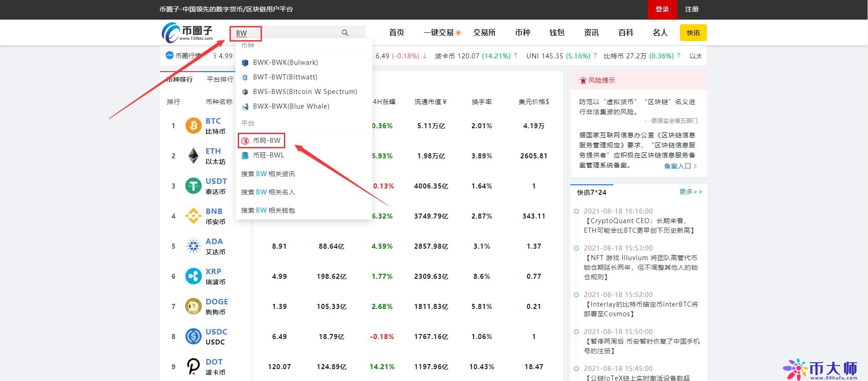
Task: Click the BNB coin icon
Action: [193, 216]
